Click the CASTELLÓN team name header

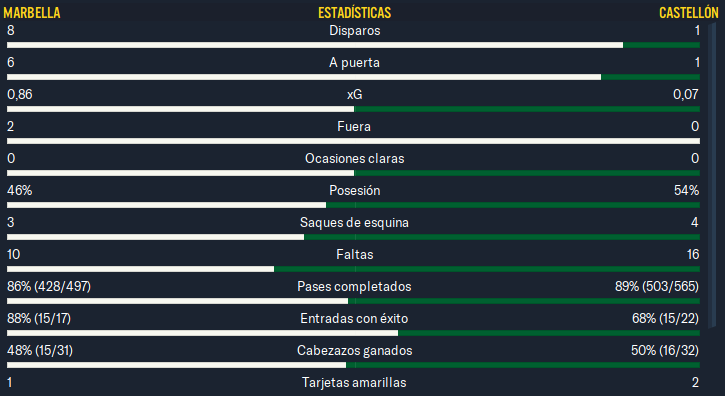click(x=688, y=12)
